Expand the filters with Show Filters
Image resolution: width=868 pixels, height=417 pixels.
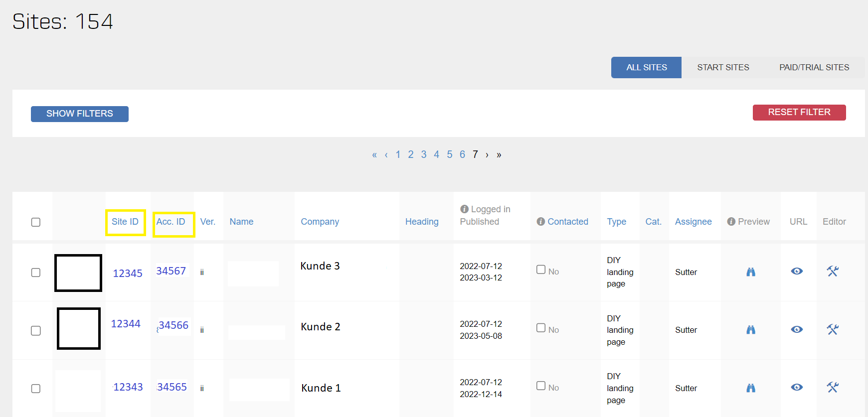[x=80, y=114]
